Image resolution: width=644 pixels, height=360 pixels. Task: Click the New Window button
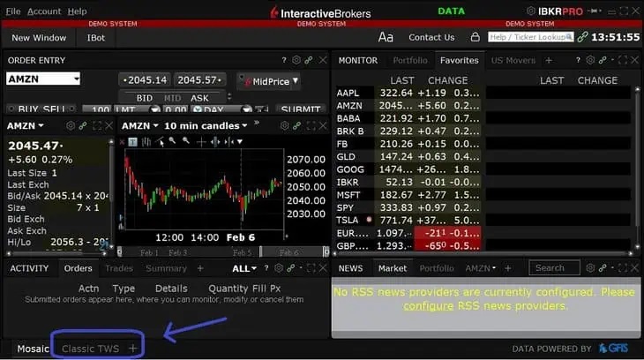coord(39,38)
